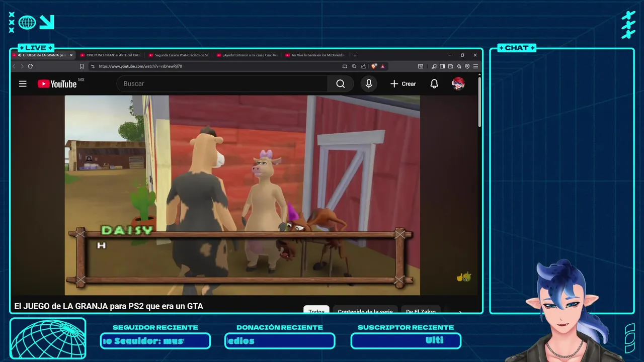Click the search magnifier button

click(x=341, y=84)
